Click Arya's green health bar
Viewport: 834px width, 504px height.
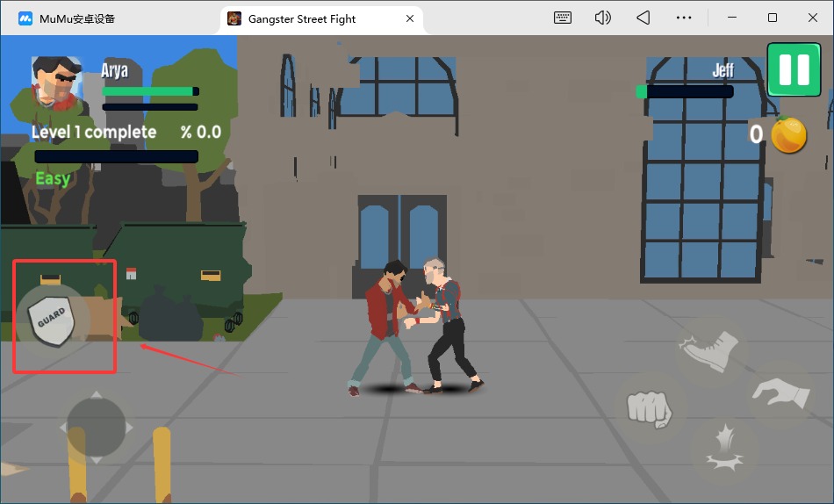click(x=150, y=91)
